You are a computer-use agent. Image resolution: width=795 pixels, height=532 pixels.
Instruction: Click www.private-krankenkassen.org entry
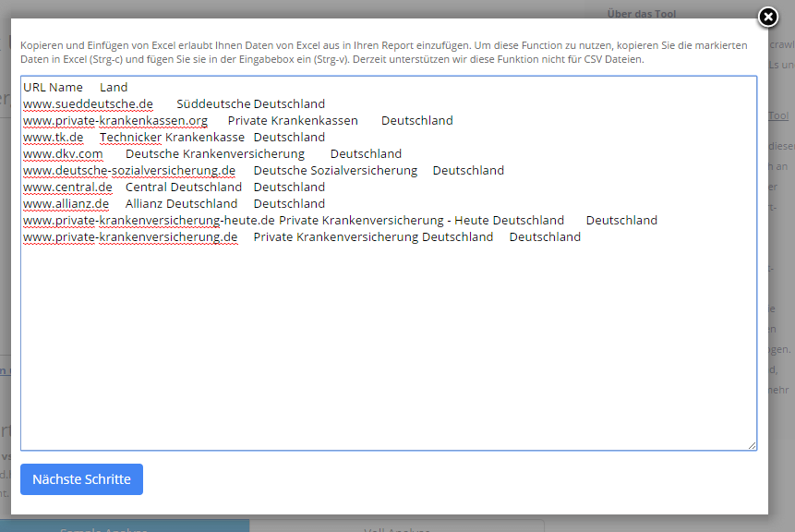(115, 121)
